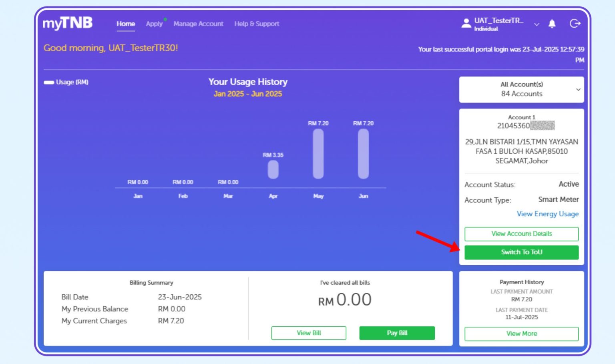This screenshot has width=615, height=364.
Task: Open Help & Support
Action: click(257, 24)
